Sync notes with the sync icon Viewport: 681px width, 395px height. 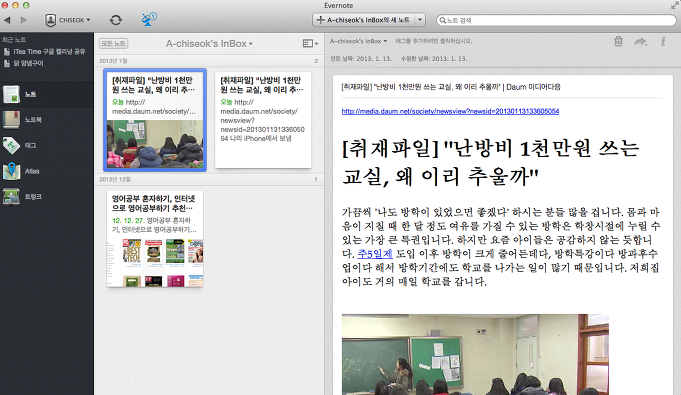(116, 20)
